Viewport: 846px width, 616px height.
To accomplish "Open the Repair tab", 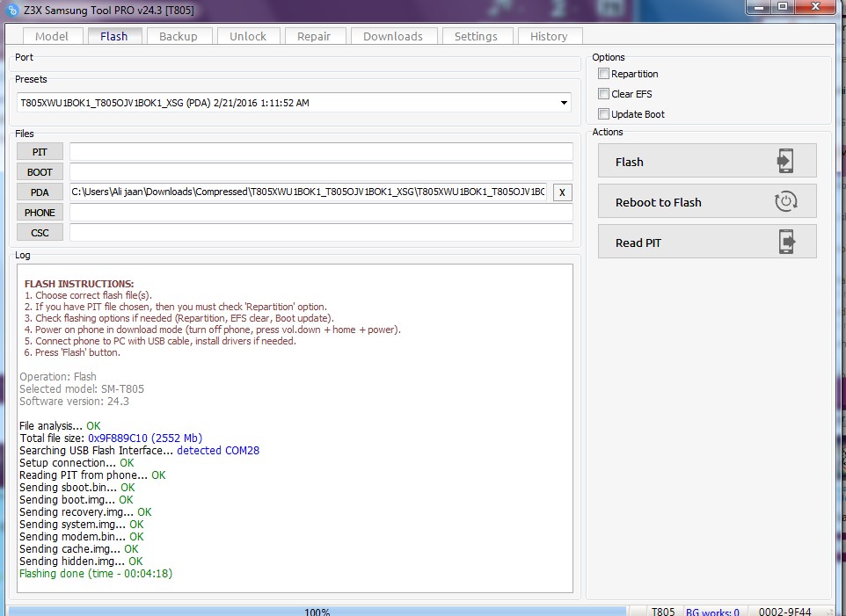I will tap(314, 36).
